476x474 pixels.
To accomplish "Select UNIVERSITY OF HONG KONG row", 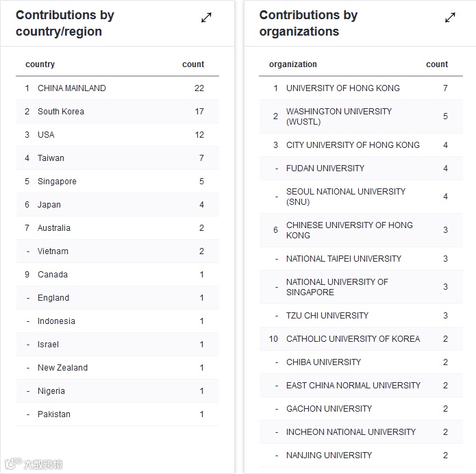I will click(x=343, y=88).
